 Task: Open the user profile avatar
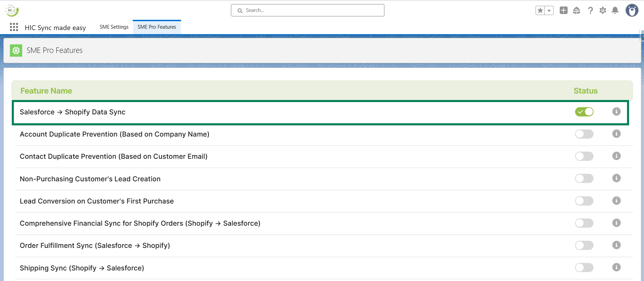coord(632,10)
